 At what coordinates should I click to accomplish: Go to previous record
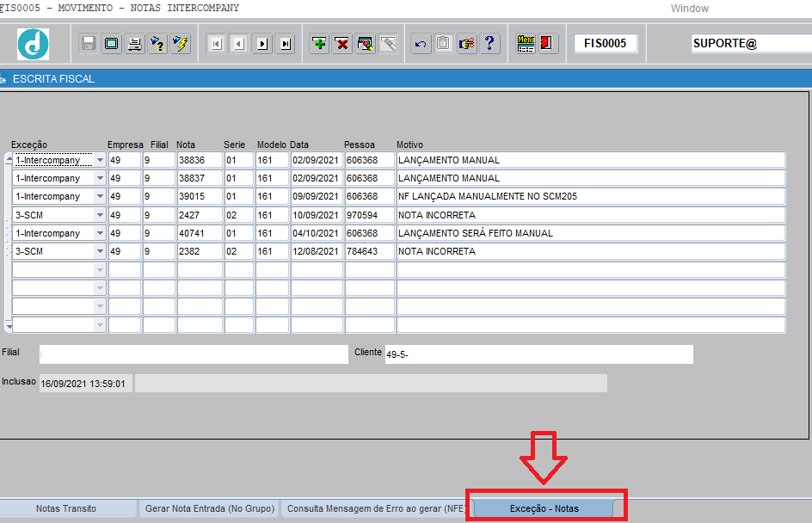239,44
